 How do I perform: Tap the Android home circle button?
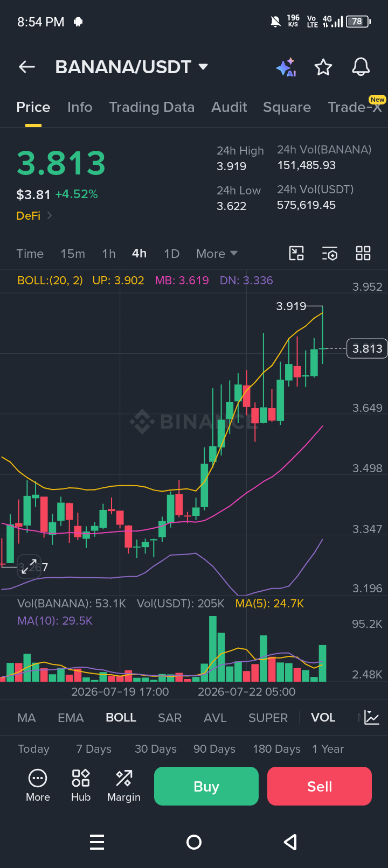(x=194, y=842)
